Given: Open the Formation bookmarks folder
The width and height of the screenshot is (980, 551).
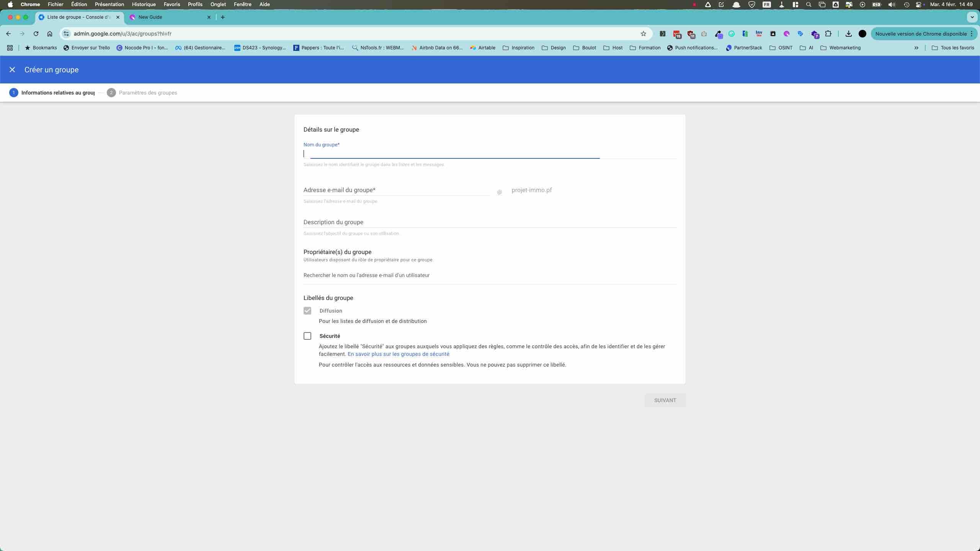Looking at the screenshot, I should tap(645, 48).
